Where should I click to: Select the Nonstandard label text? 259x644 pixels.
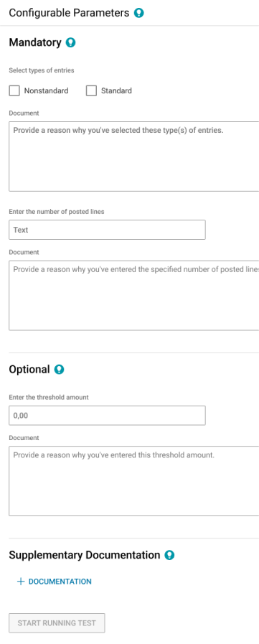(x=47, y=90)
